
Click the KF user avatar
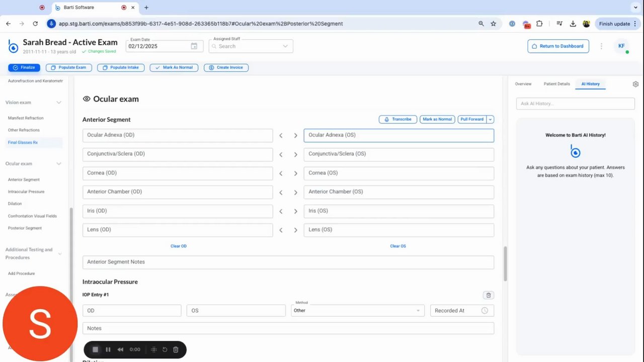[x=621, y=46]
